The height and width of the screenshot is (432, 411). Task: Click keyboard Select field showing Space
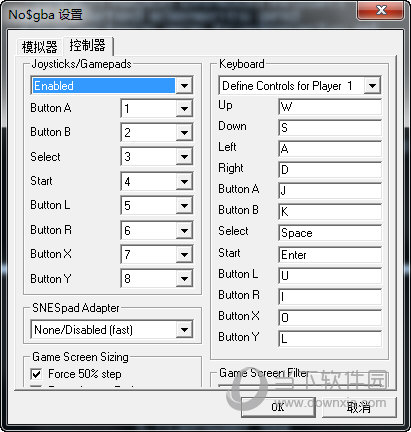pyautogui.click(x=330, y=233)
